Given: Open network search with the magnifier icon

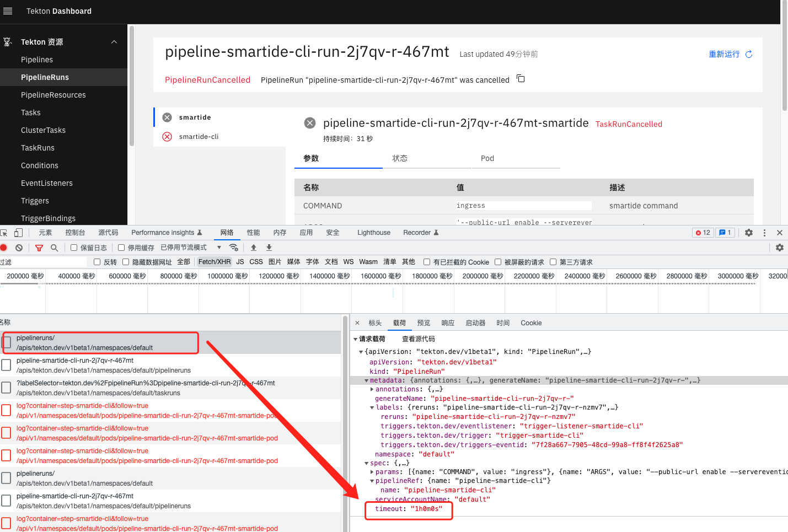Looking at the screenshot, I should point(54,248).
